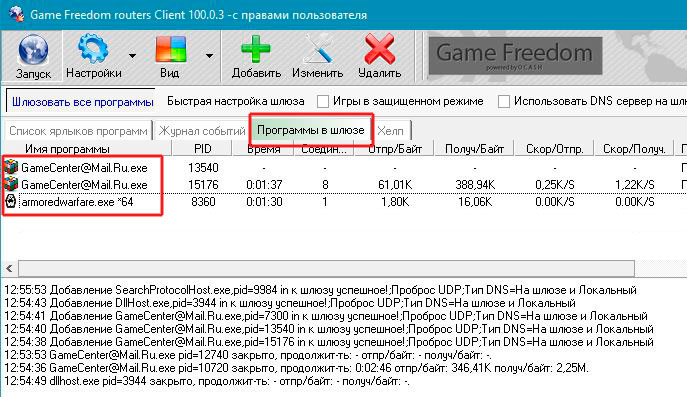This screenshot has width=687, height=397.
Task: Click icon of GameCenter process PID 15176
Action: [11, 184]
